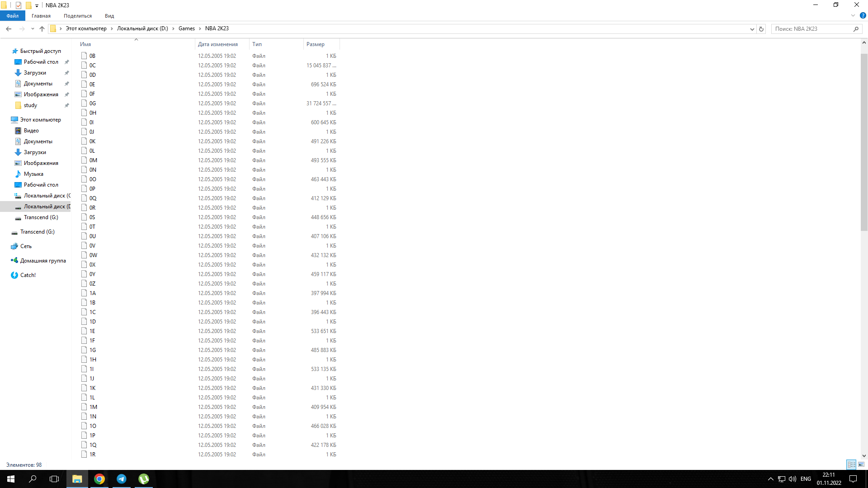Screen dimensions: 868x488
Task: Expand the ribbon chevron
Action: click(853, 15)
